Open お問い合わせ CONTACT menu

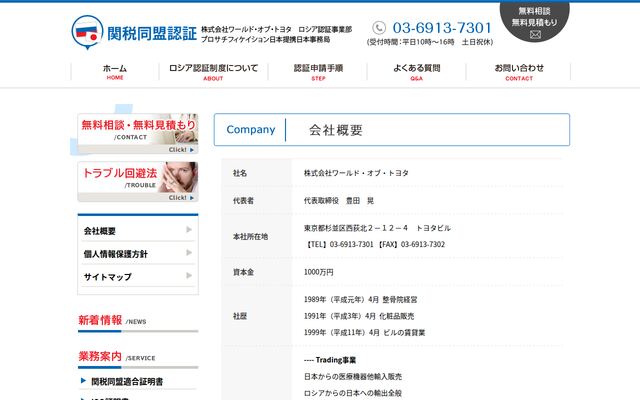pyautogui.click(x=519, y=72)
